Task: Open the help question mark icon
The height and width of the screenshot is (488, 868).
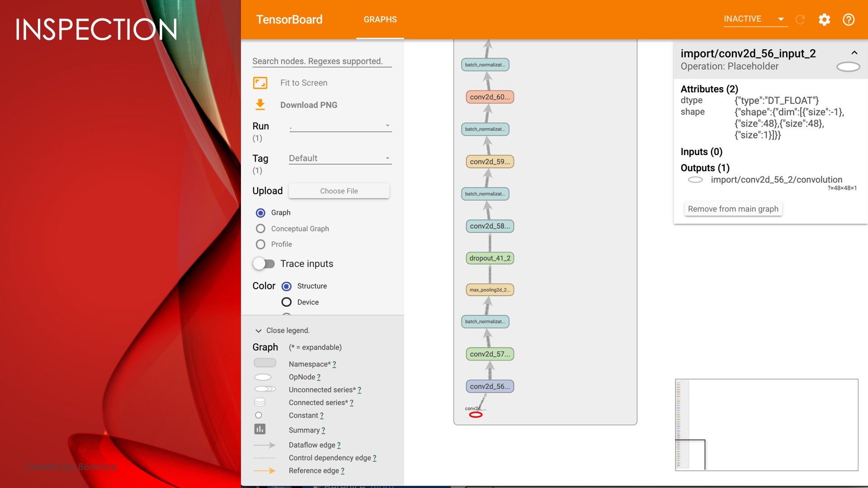Action: coord(849,19)
